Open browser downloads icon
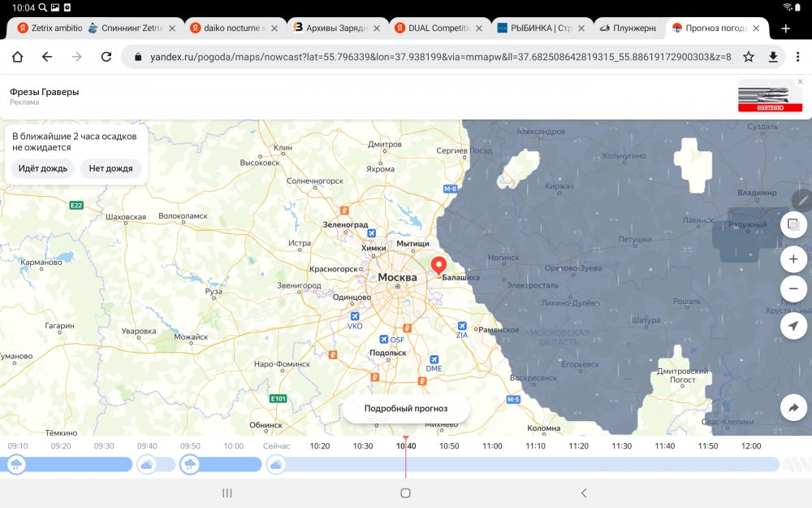Image resolution: width=812 pixels, height=508 pixels. click(x=773, y=57)
